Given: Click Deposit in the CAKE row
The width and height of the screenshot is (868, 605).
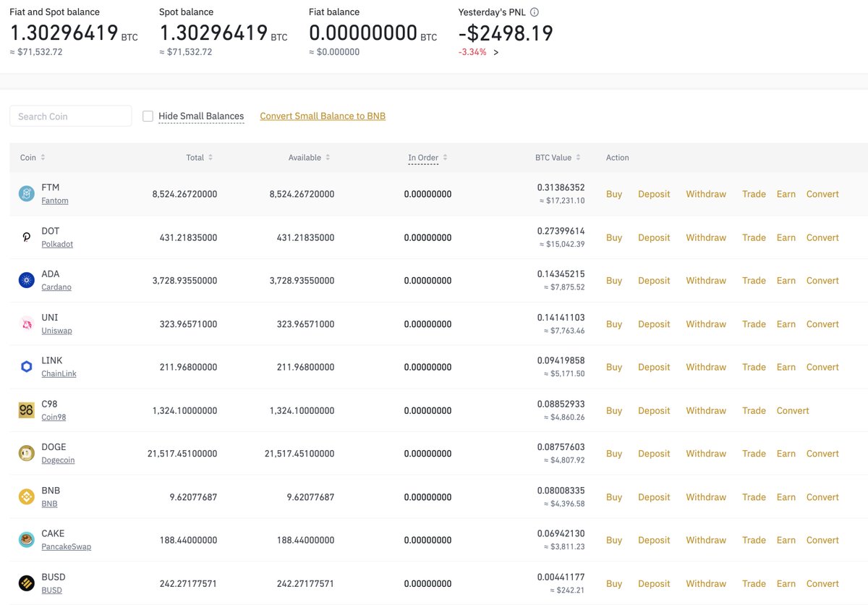Looking at the screenshot, I should point(654,540).
